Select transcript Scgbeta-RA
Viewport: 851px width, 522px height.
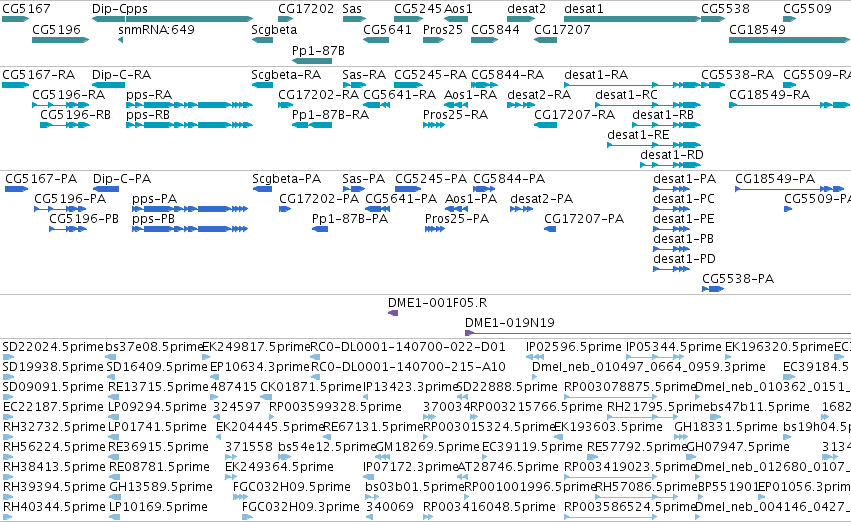coord(286,75)
